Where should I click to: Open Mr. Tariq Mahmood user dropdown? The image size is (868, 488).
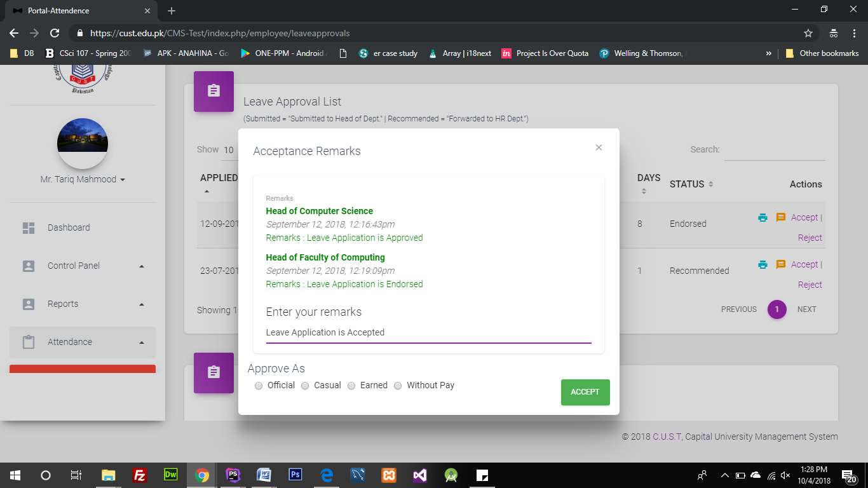tap(83, 179)
